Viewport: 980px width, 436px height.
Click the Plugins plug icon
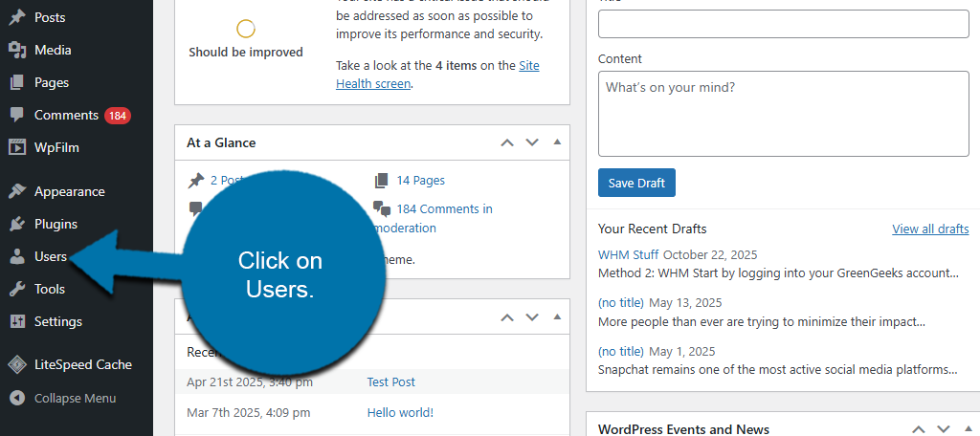(17, 224)
